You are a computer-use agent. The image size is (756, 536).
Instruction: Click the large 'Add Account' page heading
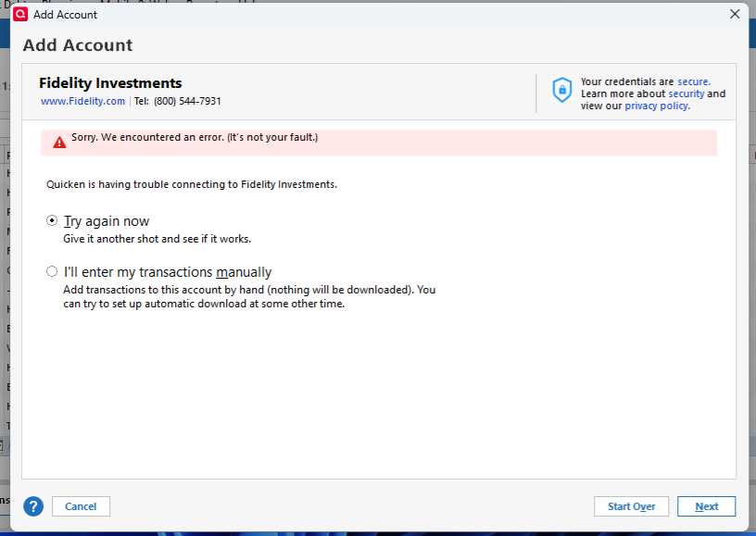(x=78, y=44)
